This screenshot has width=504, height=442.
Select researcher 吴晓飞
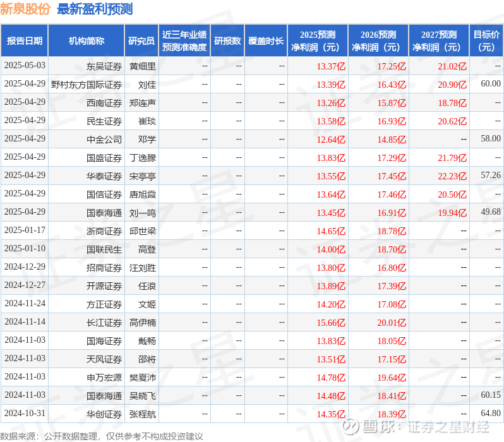pyautogui.click(x=142, y=396)
